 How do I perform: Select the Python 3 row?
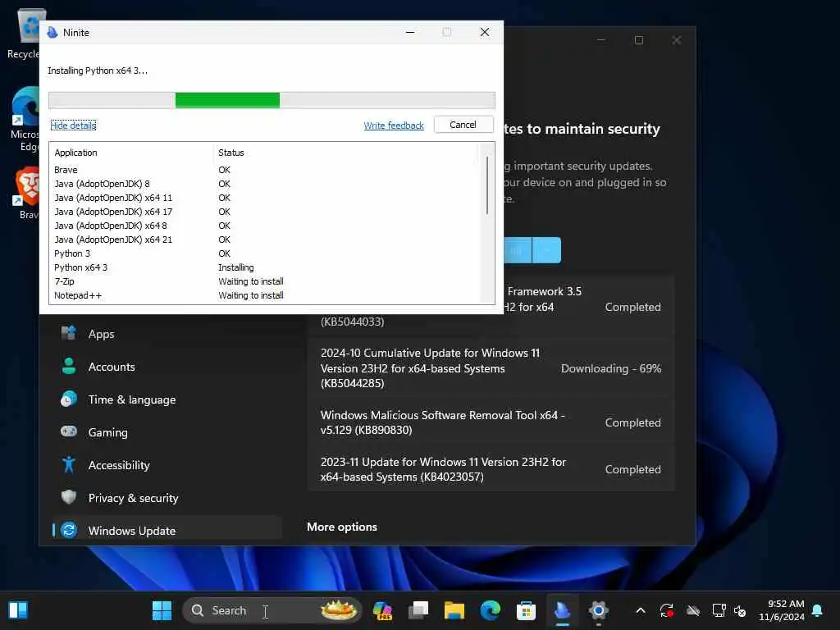click(265, 253)
